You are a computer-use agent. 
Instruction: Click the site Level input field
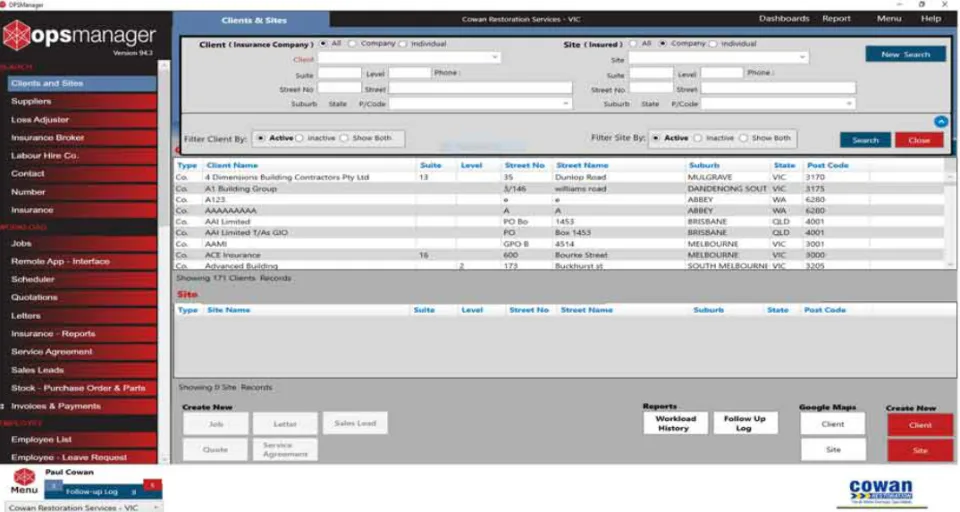(721, 73)
